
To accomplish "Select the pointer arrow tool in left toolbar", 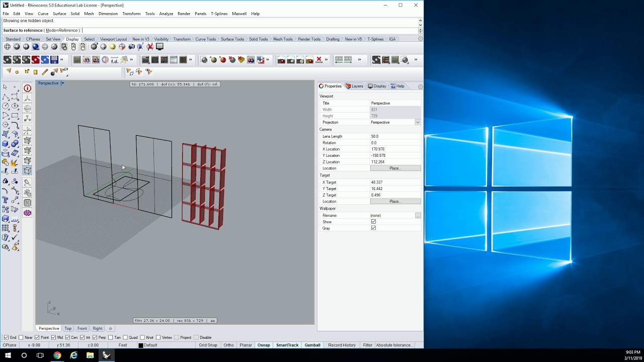I will coord(6,87).
